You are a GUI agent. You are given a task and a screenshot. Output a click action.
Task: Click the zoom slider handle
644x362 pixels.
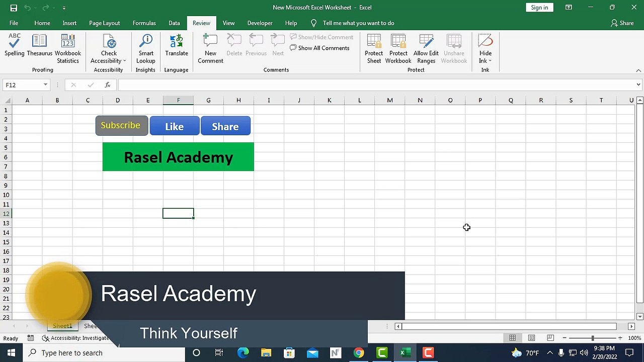[x=592, y=338]
